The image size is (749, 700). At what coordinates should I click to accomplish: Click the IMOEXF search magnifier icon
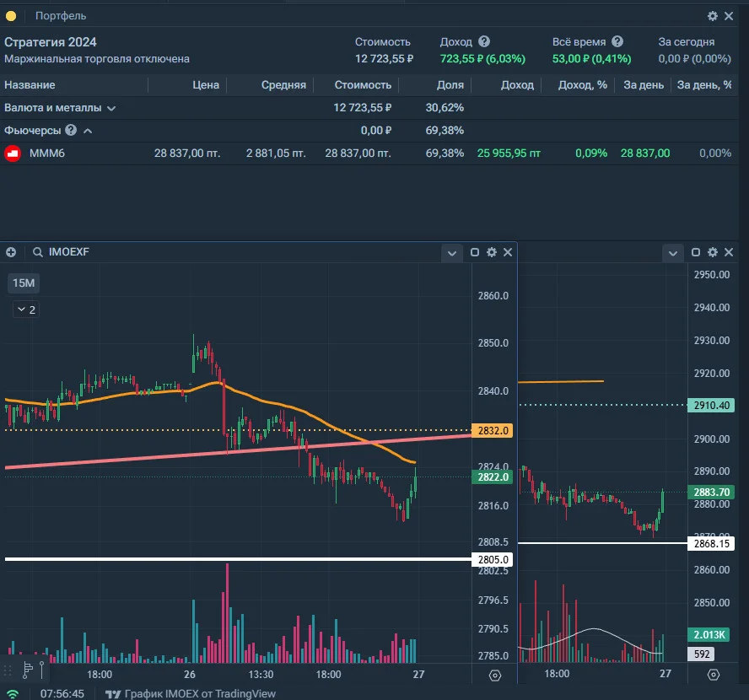[x=38, y=252]
